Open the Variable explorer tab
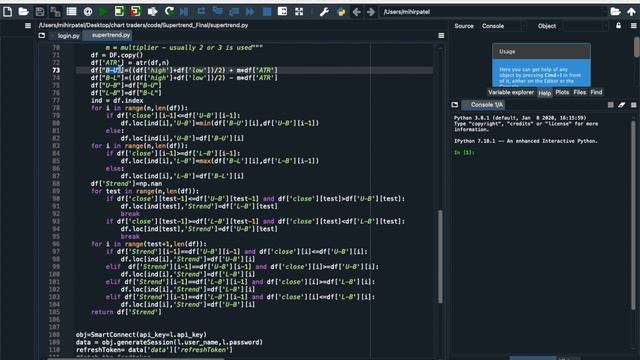The width and height of the screenshot is (640, 360). pos(511,93)
